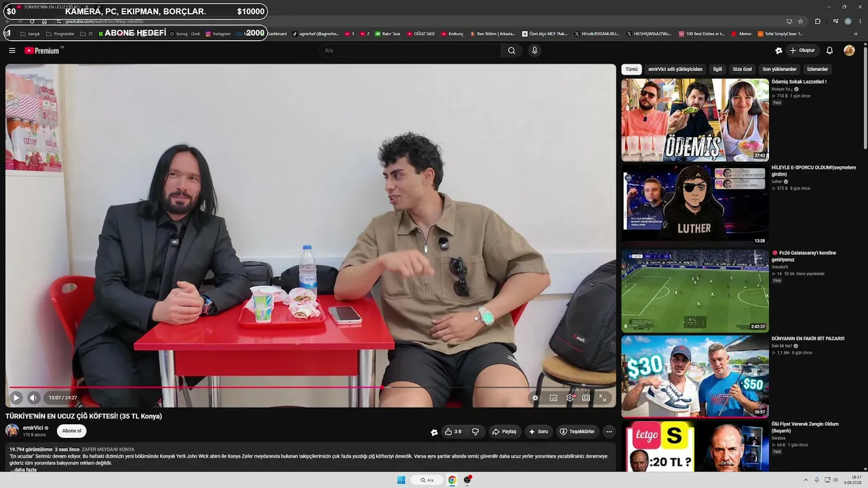The width and height of the screenshot is (868, 488).
Task: Open the 'Ödemiş Sokak Lezzetleri !' title
Action: pos(799,82)
